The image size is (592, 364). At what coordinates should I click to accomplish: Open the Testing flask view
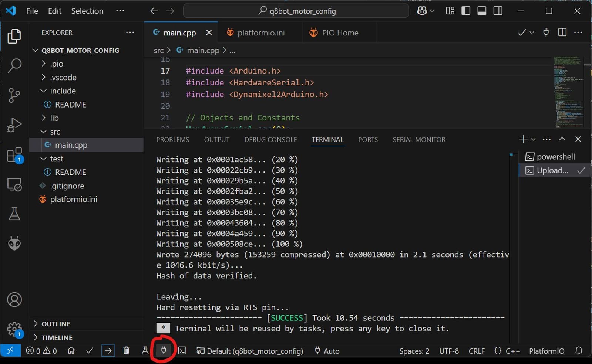pyautogui.click(x=14, y=214)
